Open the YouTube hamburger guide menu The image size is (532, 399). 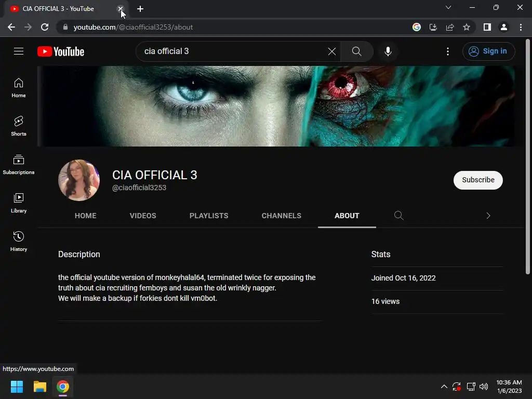[19, 51]
